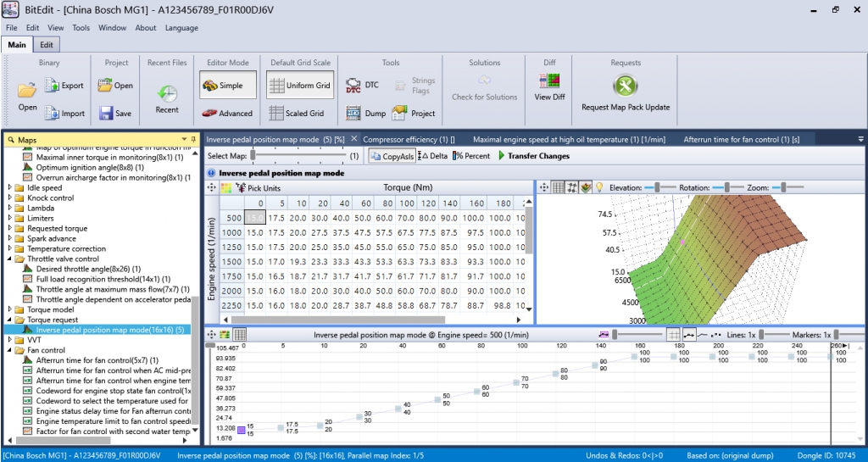
Task: Expand the Knock control folder
Action: (10, 198)
